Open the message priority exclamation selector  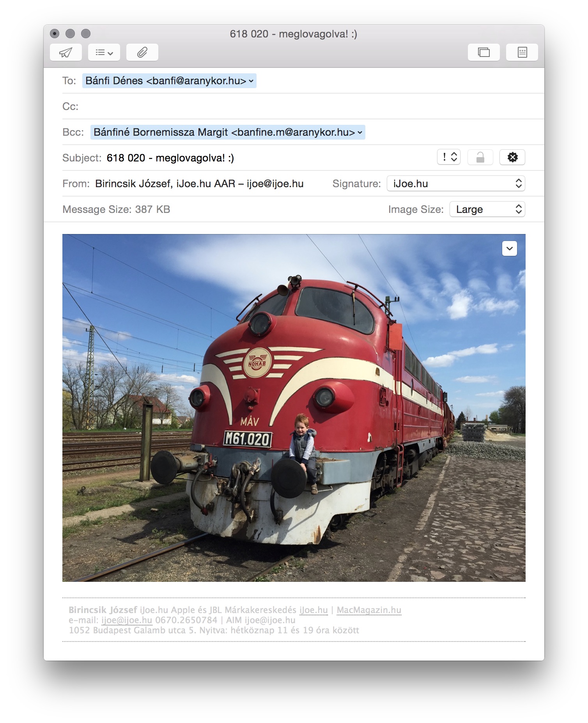click(449, 157)
